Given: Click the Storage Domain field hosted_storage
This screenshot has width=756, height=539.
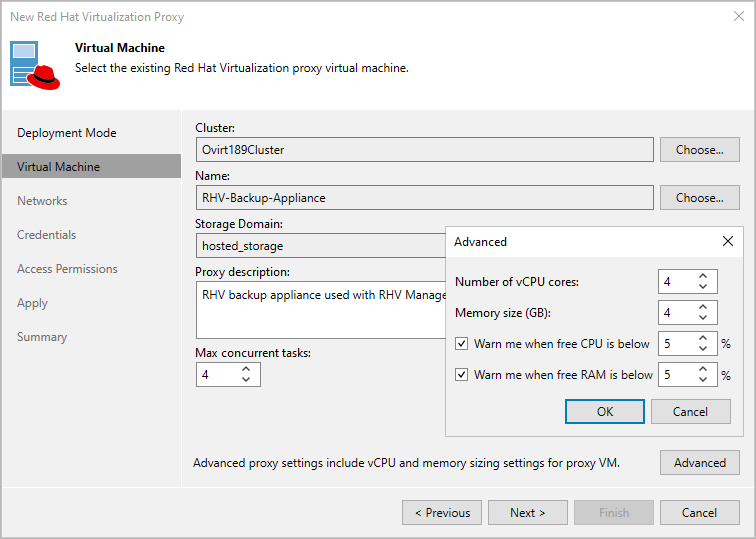Looking at the screenshot, I should (321, 246).
